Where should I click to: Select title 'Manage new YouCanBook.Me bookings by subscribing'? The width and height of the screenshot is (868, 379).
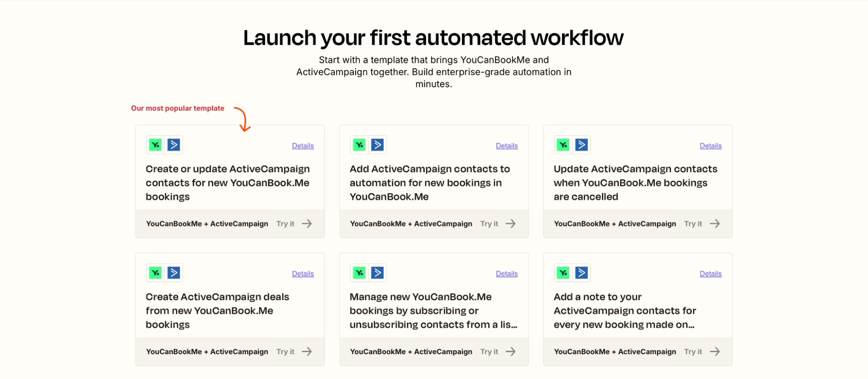[x=433, y=310]
